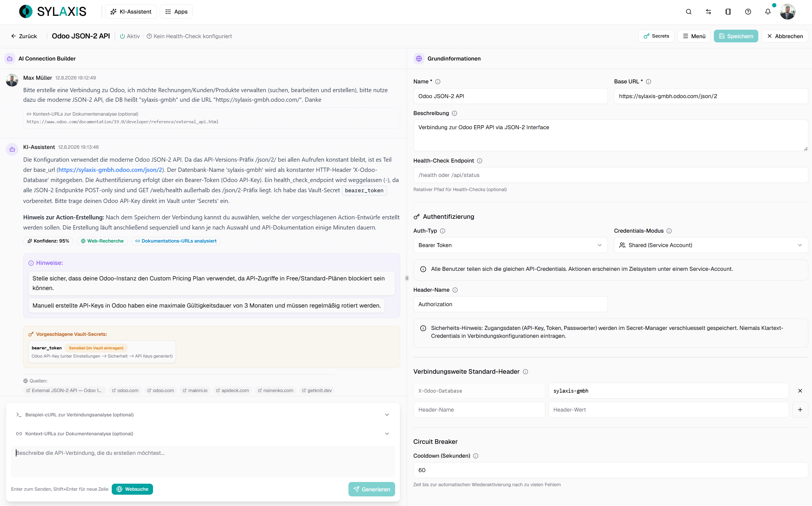This screenshot has height=506, width=812.
Task: Click Max Müller's chat avatar
Action: tap(12, 80)
